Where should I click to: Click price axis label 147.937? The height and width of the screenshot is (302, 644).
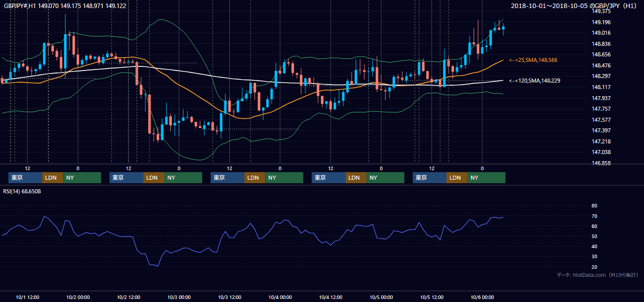coord(601,98)
